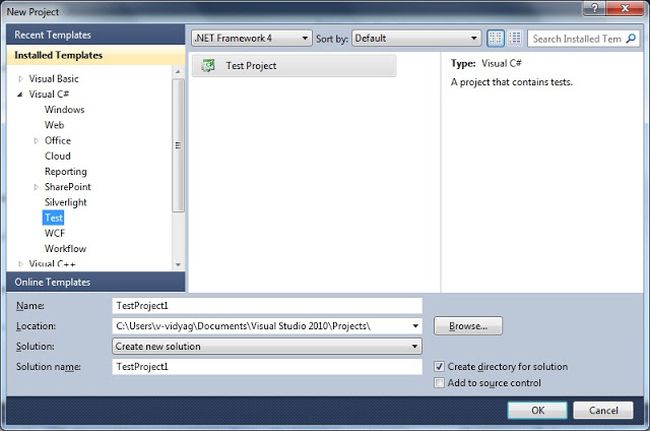The width and height of the screenshot is (650, 431).
Task: Switch to small icons list view
Action: click(x=515, y=39)
